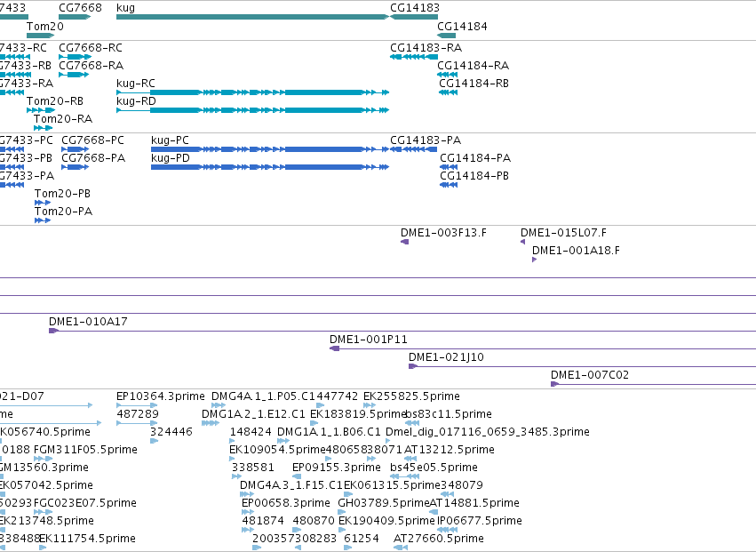Image resolution: width=756 pixels, height=552 pixels.
Task: Select the CG7668 gene label
Action: pos(81,8)
